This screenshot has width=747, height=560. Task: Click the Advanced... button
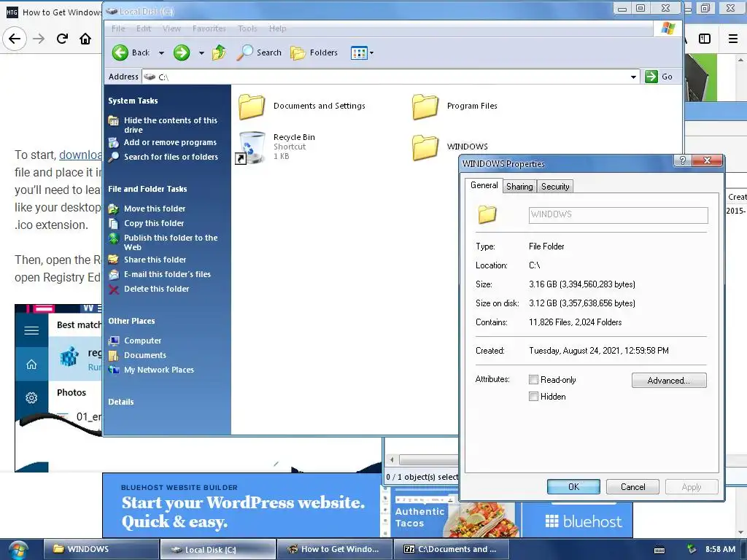pyautogui.click(x=669, y=380)
